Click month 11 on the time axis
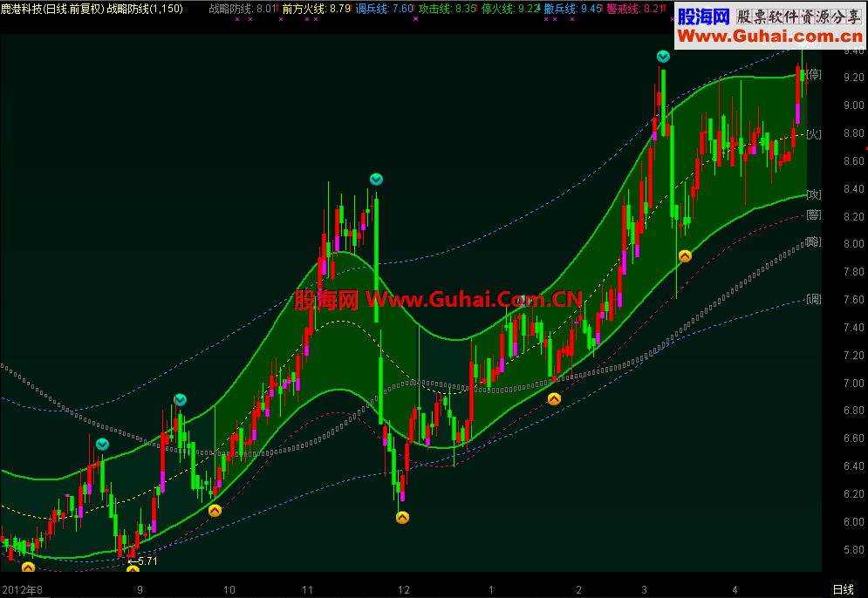Viewport: 868px width, 598px height. (307, 589)
